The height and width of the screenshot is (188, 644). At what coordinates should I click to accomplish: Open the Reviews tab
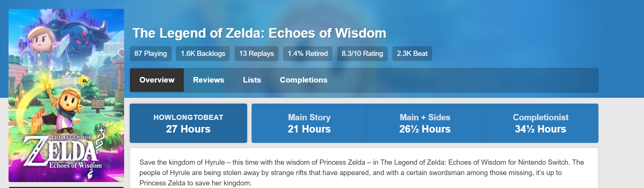pyautogui.click(x=209, y=80)
